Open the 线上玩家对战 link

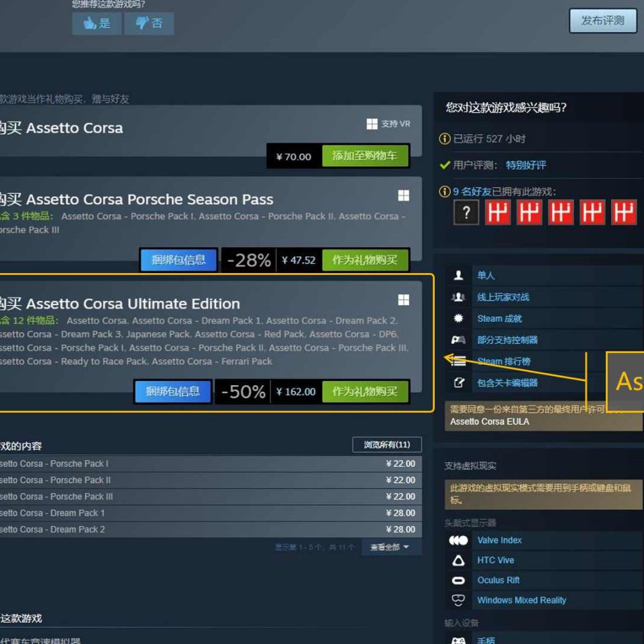503,297
